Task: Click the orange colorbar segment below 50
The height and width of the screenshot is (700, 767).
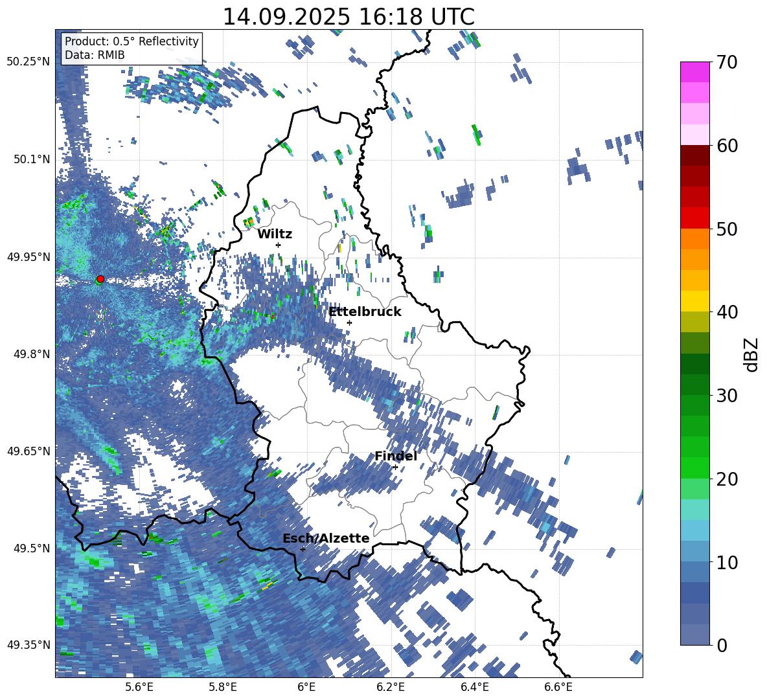Action: [x=694, y=238]
